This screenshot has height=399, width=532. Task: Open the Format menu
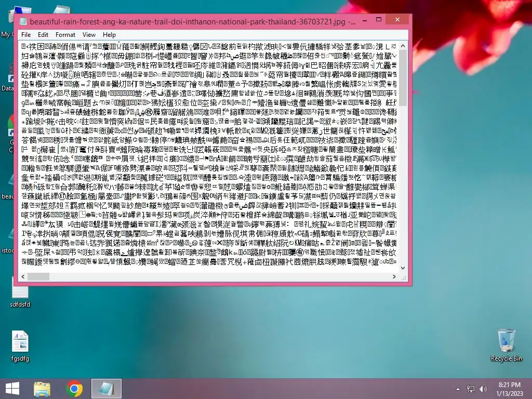tap(65, 35)
